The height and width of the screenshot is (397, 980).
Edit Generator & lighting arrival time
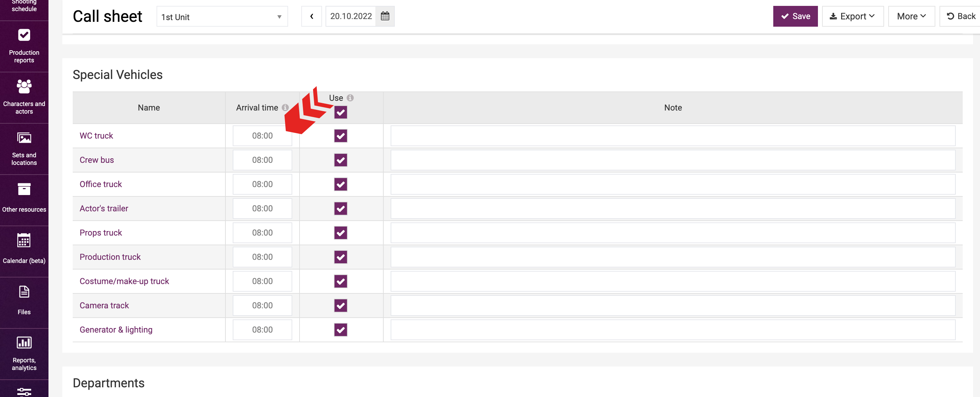(262, 330)
